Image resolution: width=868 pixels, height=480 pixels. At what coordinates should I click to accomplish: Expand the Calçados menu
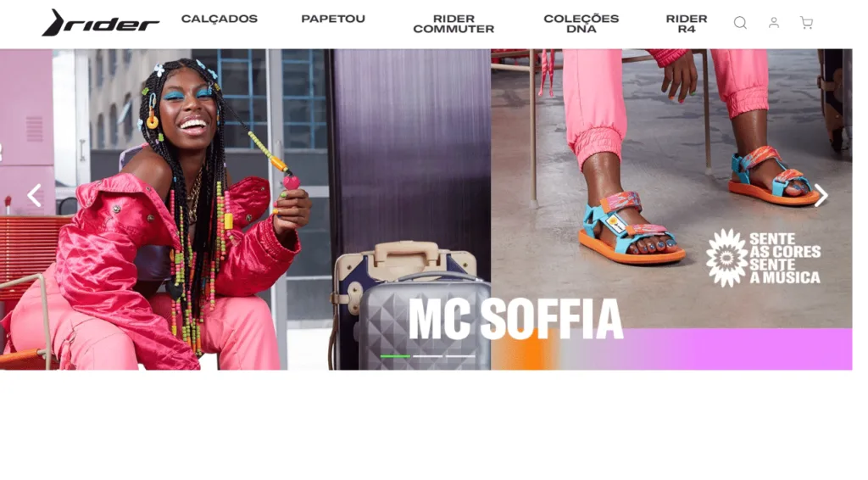220,19
